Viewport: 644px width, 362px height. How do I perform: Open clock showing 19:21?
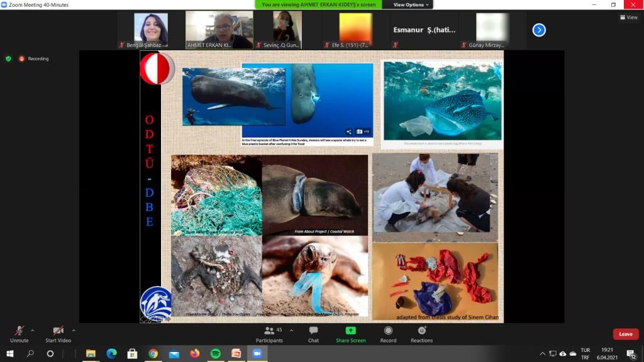point(607,354)
